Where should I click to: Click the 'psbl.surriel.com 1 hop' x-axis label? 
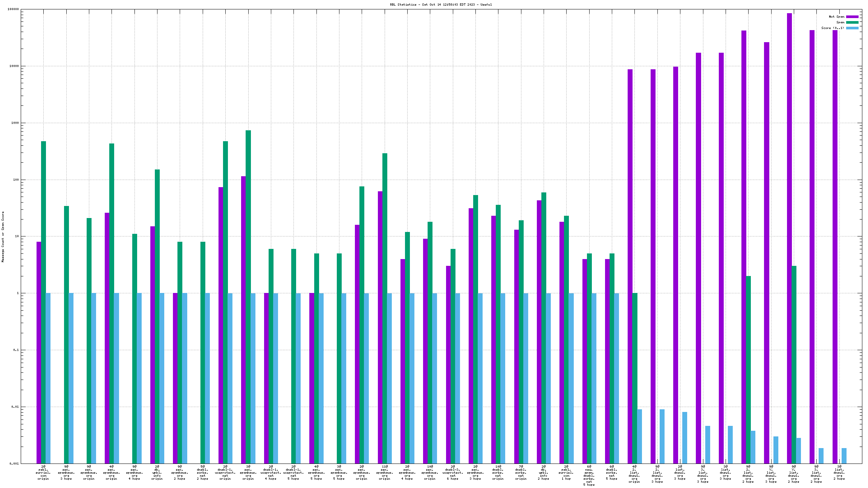pos(566,473)
